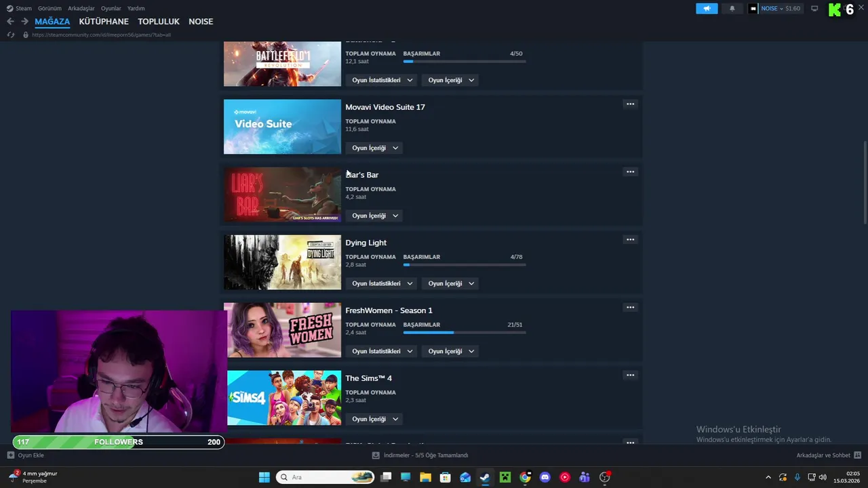
Task: Click the Steam announcements megaphone button
Action: (707, 9)
